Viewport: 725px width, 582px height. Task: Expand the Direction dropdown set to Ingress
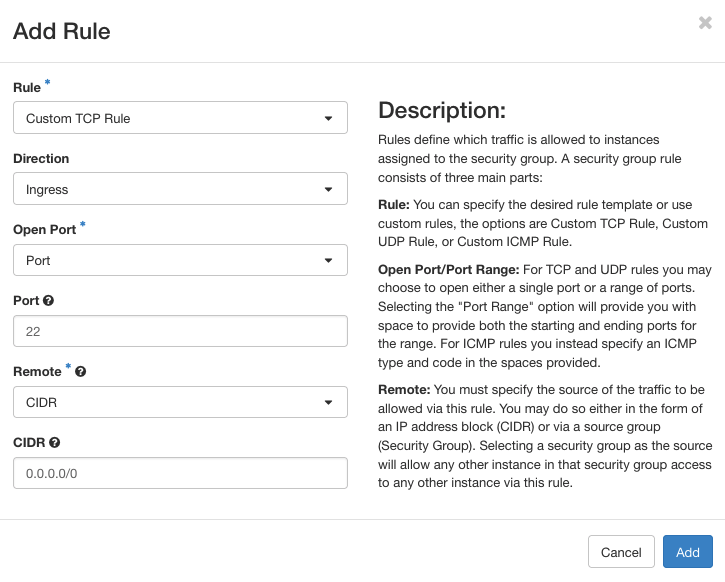pyautogui.click(x=180, y=189)
